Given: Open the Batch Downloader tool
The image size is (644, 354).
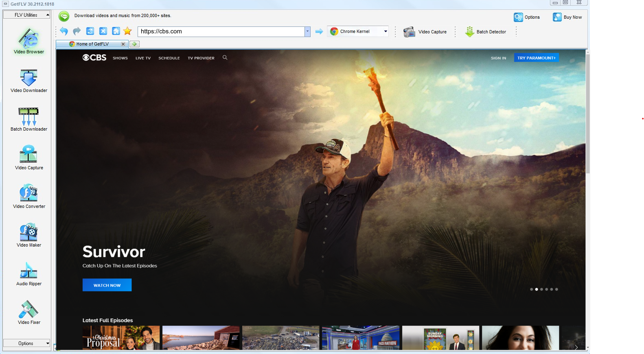Looking at the screenshot, I should [x=29, y=119].
